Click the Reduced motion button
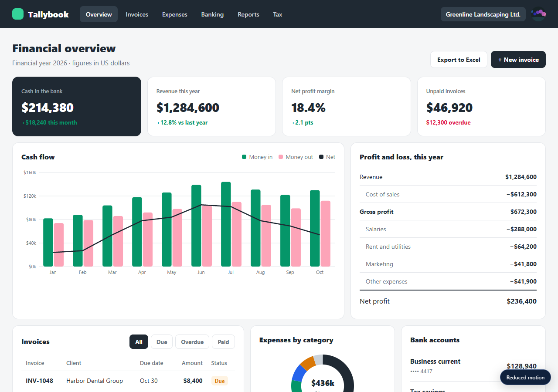The width and height of the screenshot is (558, 392). (x=525, y=378)
